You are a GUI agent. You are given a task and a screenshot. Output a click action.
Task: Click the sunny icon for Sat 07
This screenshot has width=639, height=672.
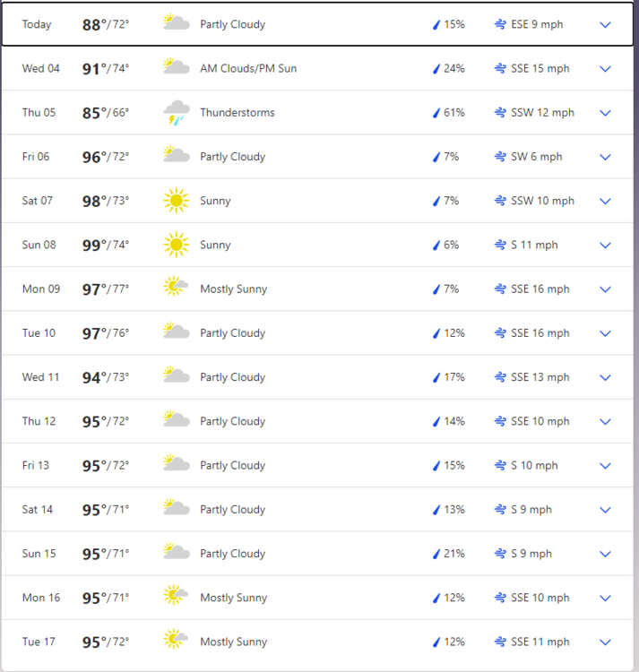(176, 201)
